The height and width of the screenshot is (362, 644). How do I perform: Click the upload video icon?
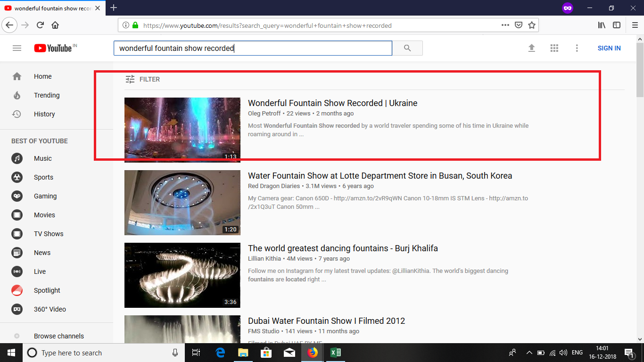click(531, 48)
